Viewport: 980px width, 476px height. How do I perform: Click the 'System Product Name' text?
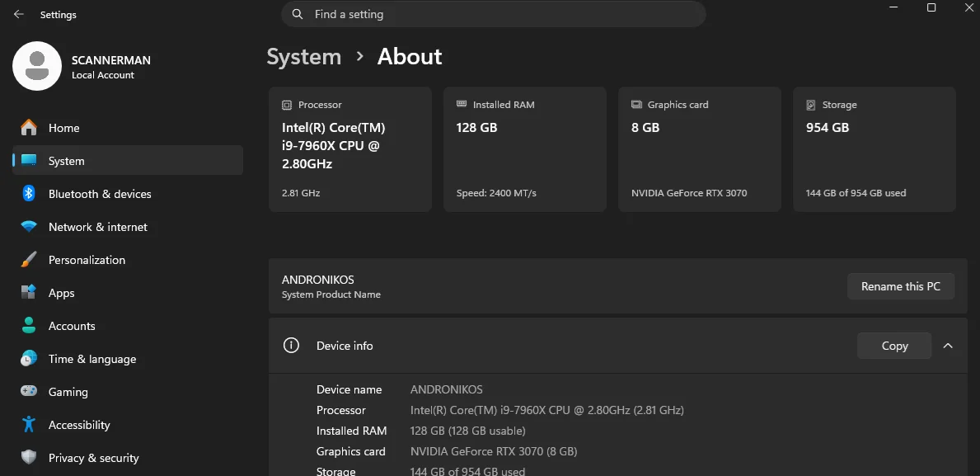(x=331, y=295)
